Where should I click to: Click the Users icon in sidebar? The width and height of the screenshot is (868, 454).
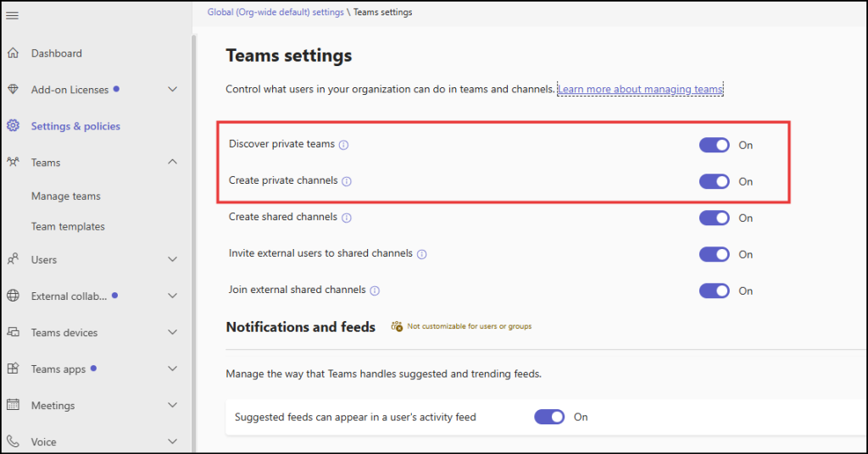tap(14, 259)
